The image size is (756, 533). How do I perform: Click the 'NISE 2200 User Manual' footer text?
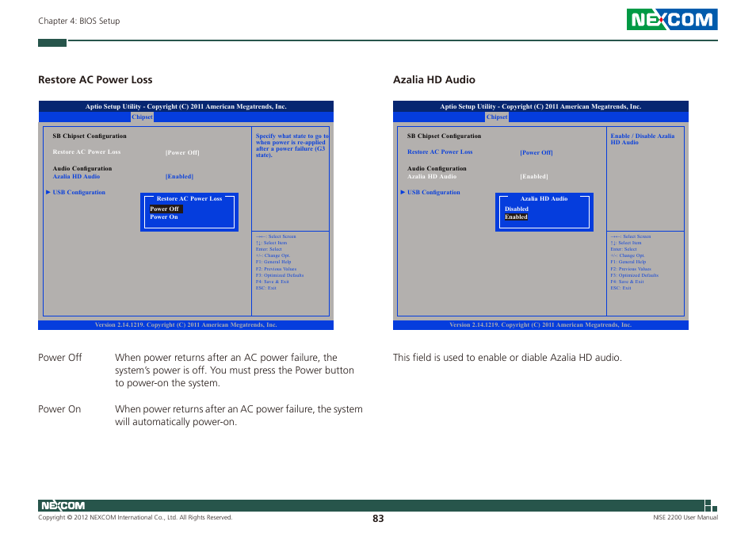coord(685,518)
